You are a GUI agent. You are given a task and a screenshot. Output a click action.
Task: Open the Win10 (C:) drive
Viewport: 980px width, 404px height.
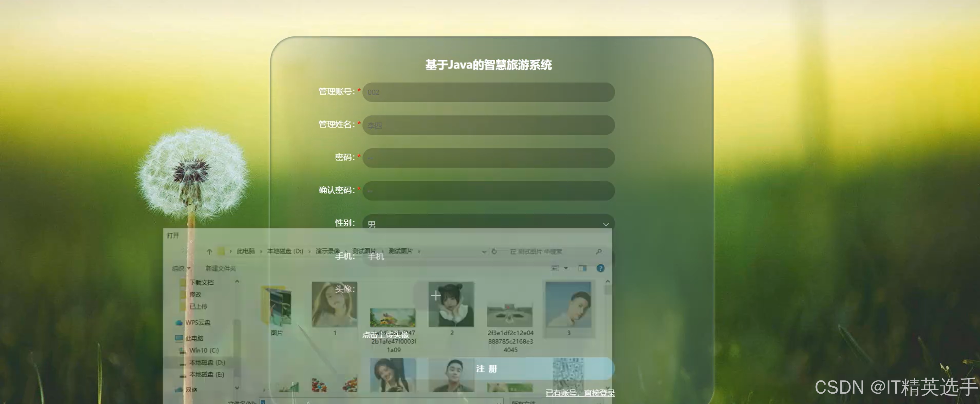pyautogui.click(x=205, y=350)
